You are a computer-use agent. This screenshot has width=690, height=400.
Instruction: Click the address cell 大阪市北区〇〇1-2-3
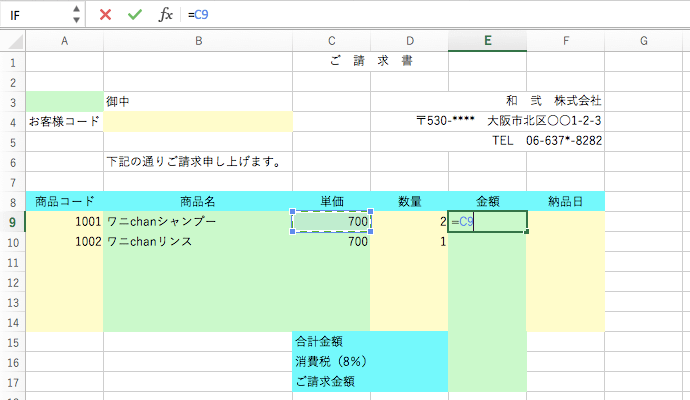544,121
